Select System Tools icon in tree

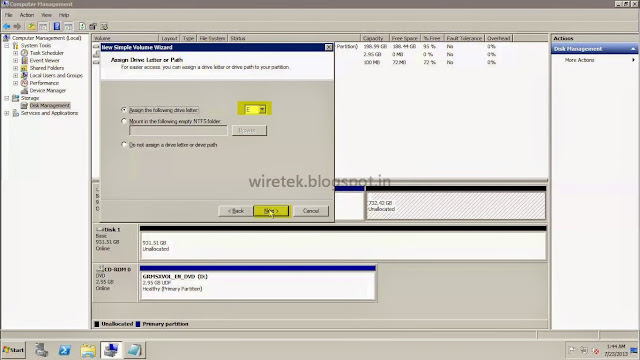pos(16,46)
